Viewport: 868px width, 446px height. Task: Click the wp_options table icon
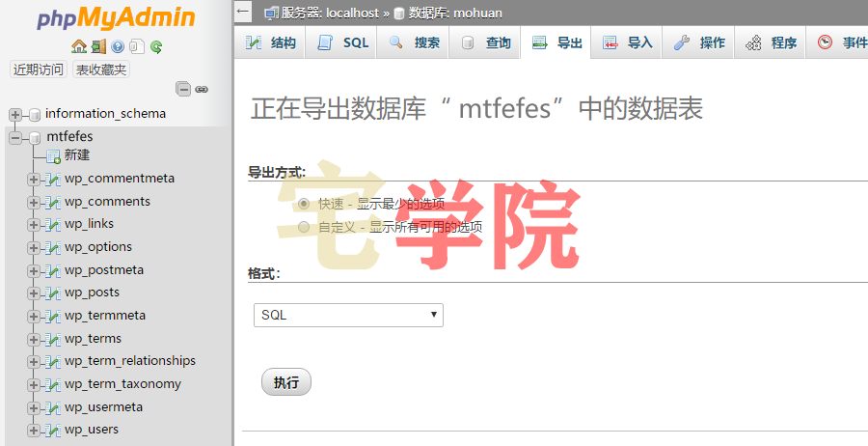[53, 248]
